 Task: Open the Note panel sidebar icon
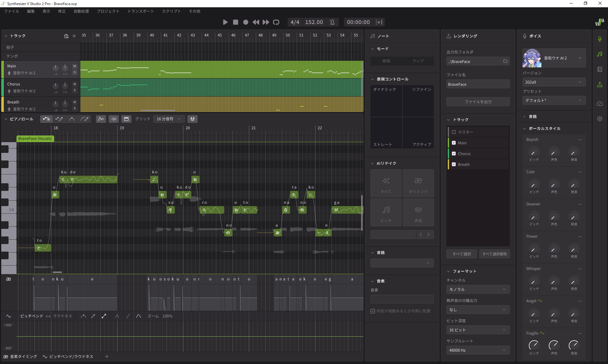[600, 54]
